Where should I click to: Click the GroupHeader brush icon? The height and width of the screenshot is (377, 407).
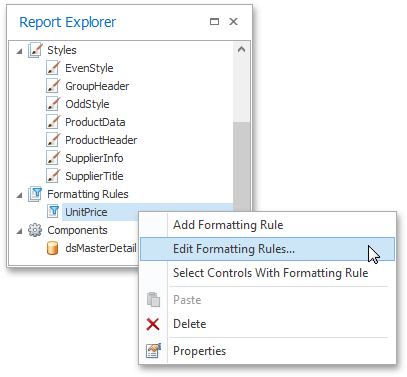click(x=53, y=86)
